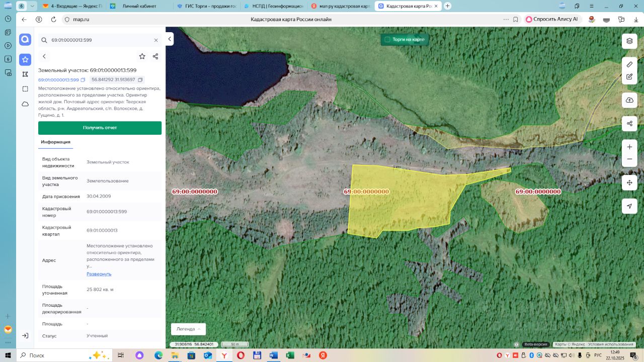Copy cadastral number 69:01:0000013:599 icon
The height and width of the screenshot is (362, 644).
(83, 80)
